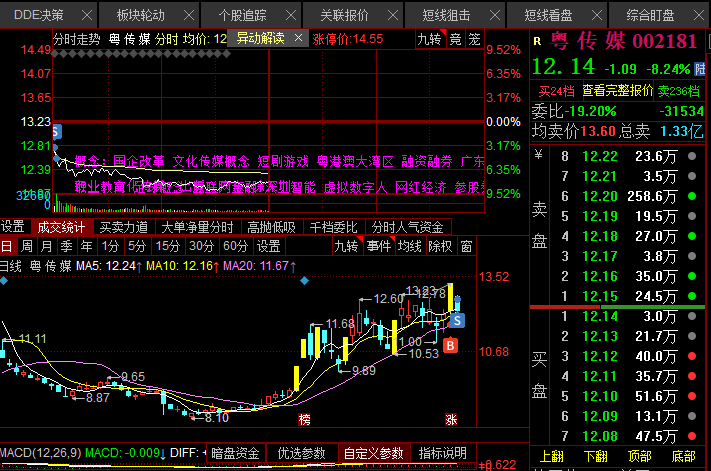
Task: Click 买24档 level link
Action: point(556,91)
